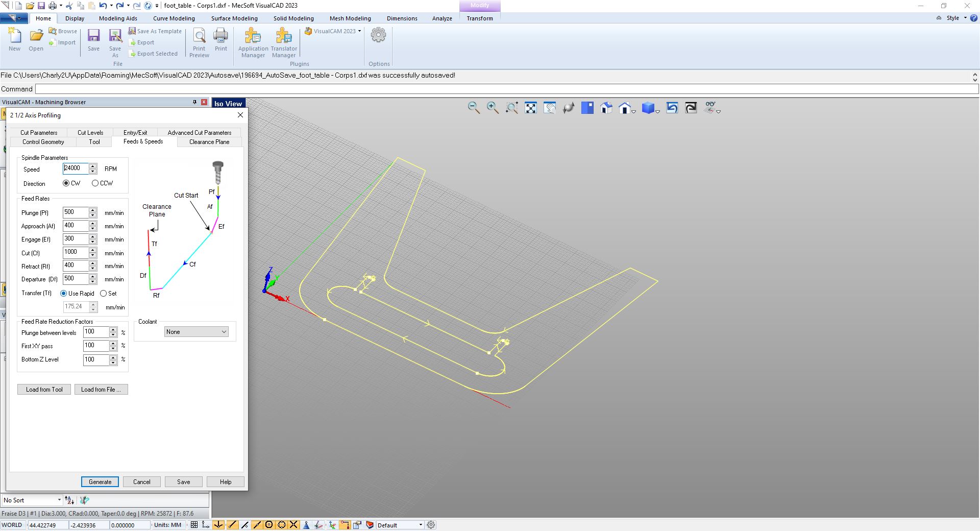Click Redo View Change icon
The height and width of the screenshot is (531, 980).
pos(691,108)
